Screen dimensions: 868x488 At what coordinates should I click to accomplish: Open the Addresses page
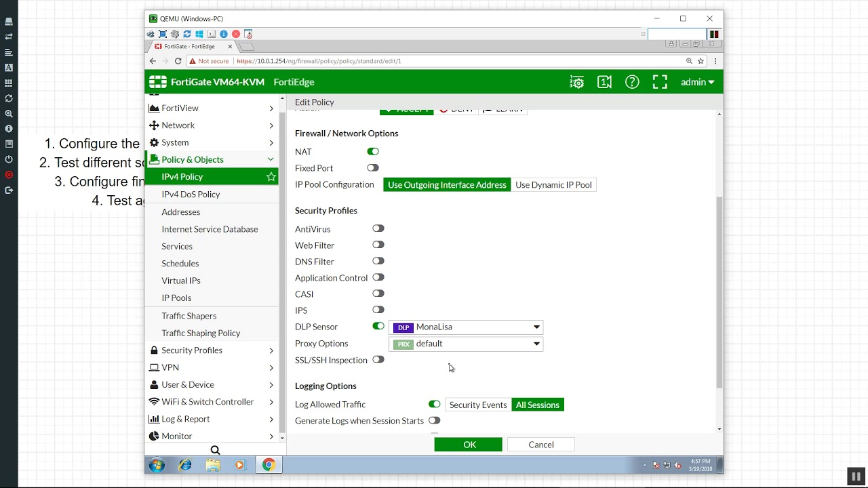181,212
